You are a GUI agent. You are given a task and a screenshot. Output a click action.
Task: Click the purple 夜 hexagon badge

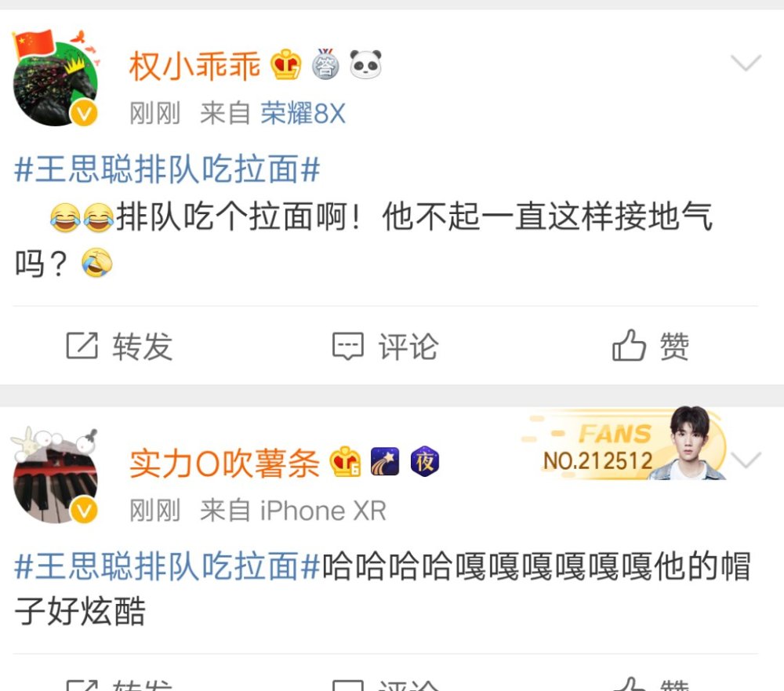pos(424,461)
